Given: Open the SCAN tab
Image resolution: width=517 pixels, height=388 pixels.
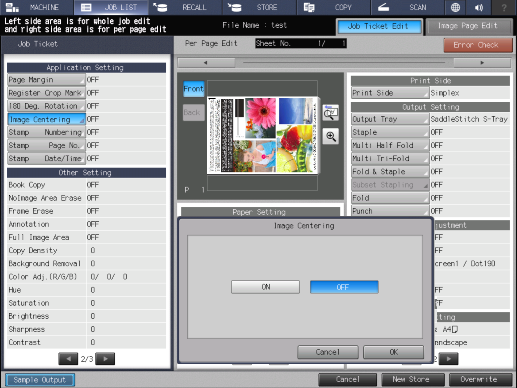Looking at the screenshot, I should tap(407, 7).
